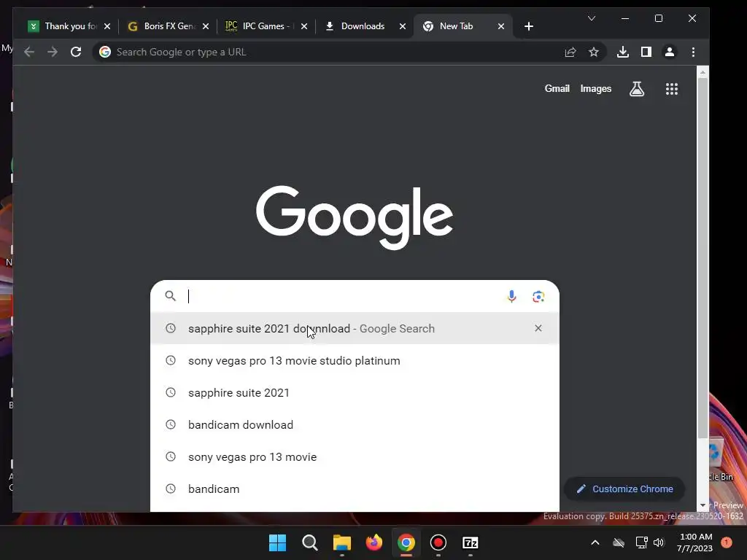The image size is (747, 560).
Task: Select the 'bandicam' history suggestion
Action: point(355,489)
